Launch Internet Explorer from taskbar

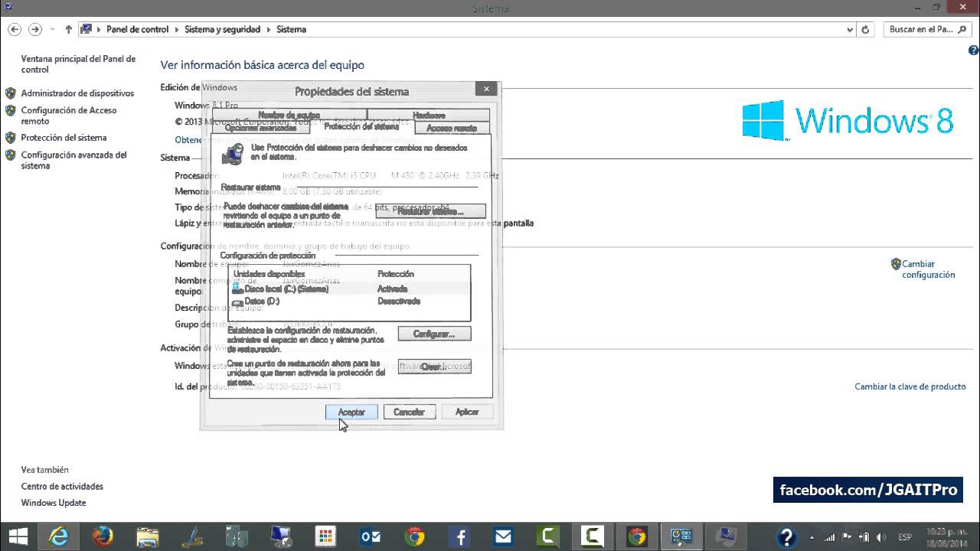click(x=60, y=536)
